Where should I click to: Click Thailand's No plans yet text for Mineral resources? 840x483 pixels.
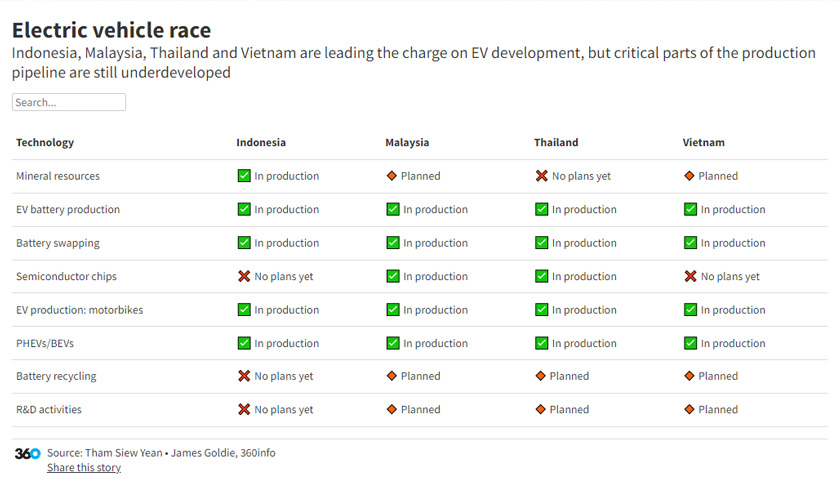[581, 176]
